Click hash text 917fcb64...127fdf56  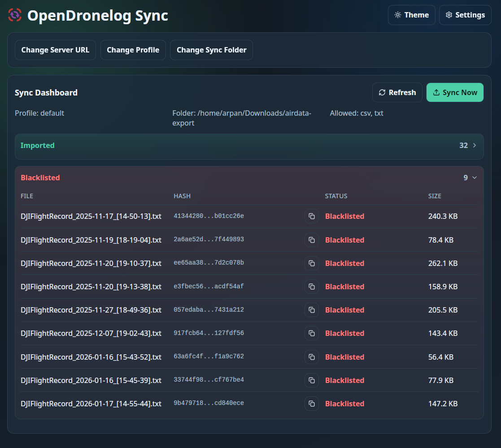(x=209, y=333)
